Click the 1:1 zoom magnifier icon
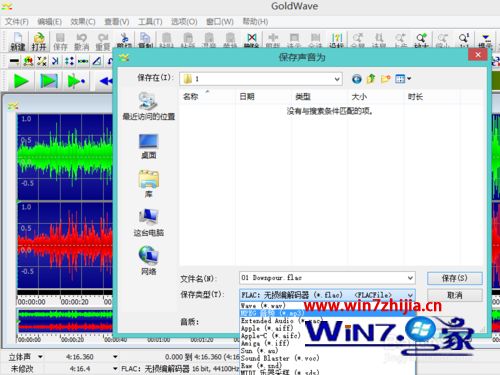Screen dimensions: 500x375 click(x=464, y=39)
